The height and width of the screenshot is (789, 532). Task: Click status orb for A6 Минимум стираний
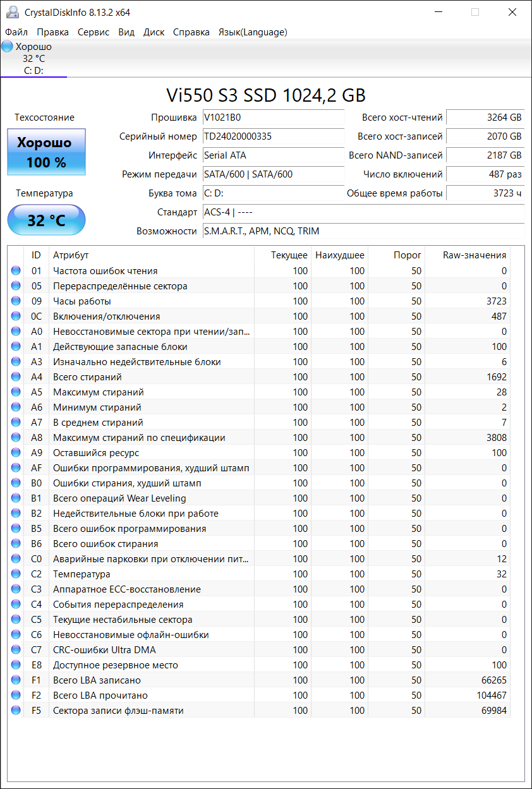point(16,407)
